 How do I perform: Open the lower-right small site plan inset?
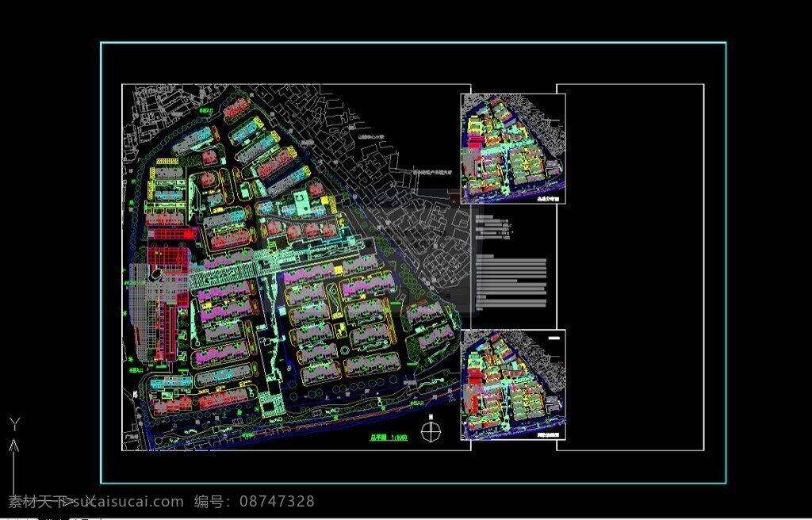(x=513, y=384)
